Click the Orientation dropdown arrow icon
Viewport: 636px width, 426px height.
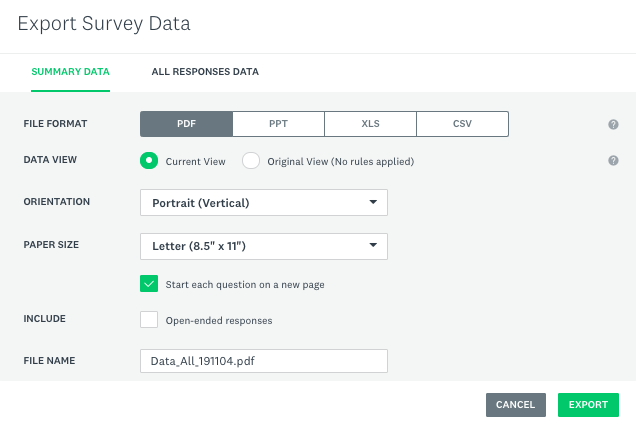point(373,202)
